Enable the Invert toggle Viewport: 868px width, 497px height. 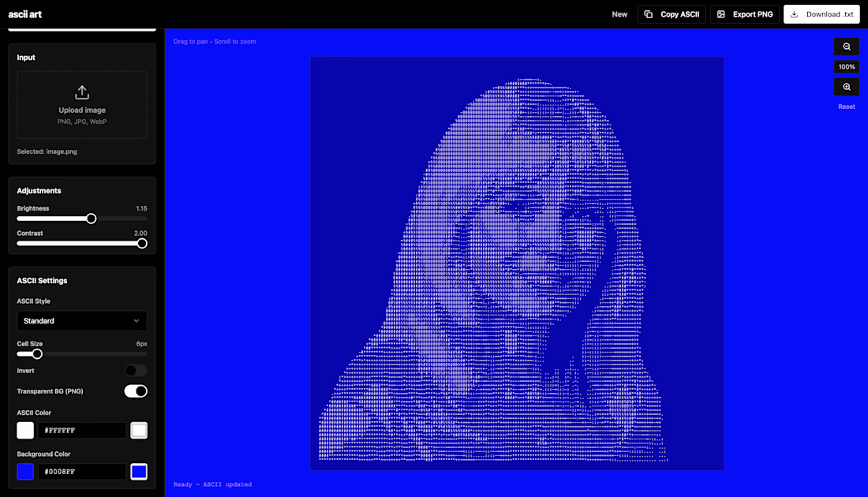tap(136, 370)
